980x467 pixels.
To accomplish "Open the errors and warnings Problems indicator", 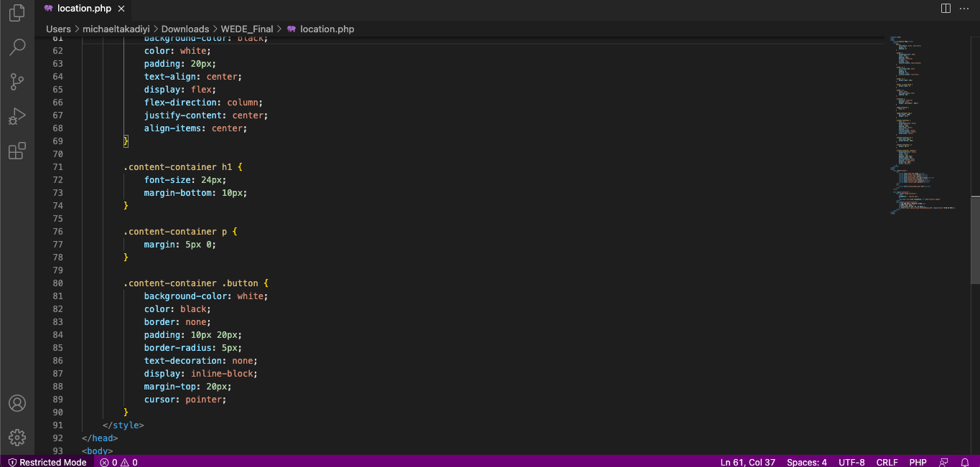I will (x=118, y=462).
